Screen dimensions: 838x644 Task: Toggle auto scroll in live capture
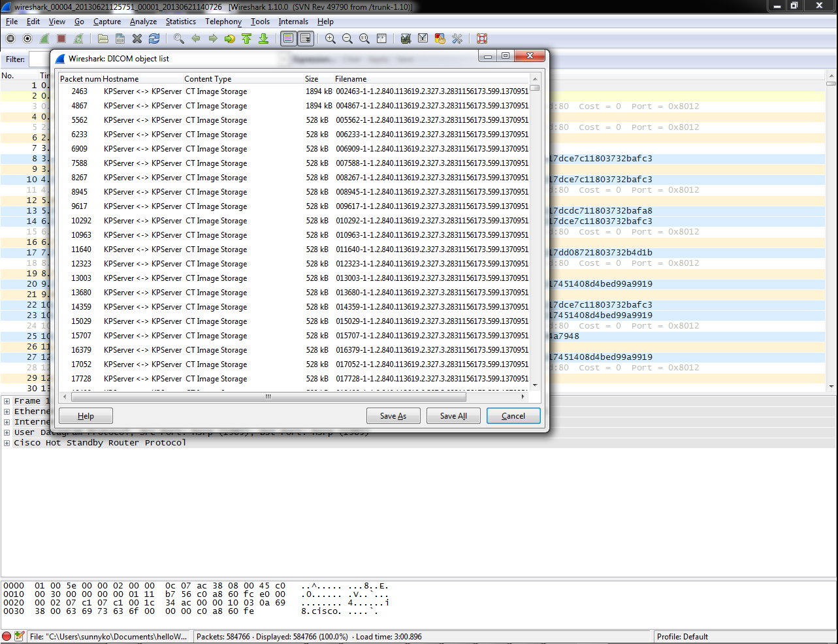coord(306,39)
